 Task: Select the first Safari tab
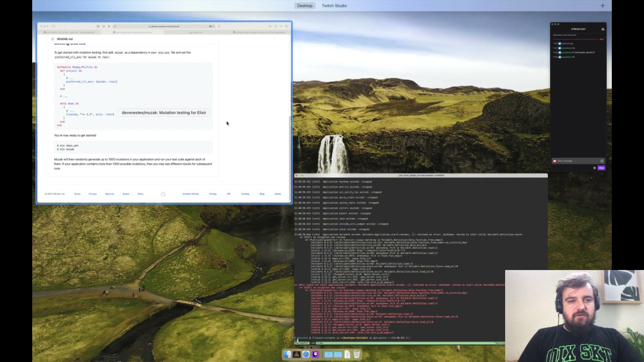point(69,32)
